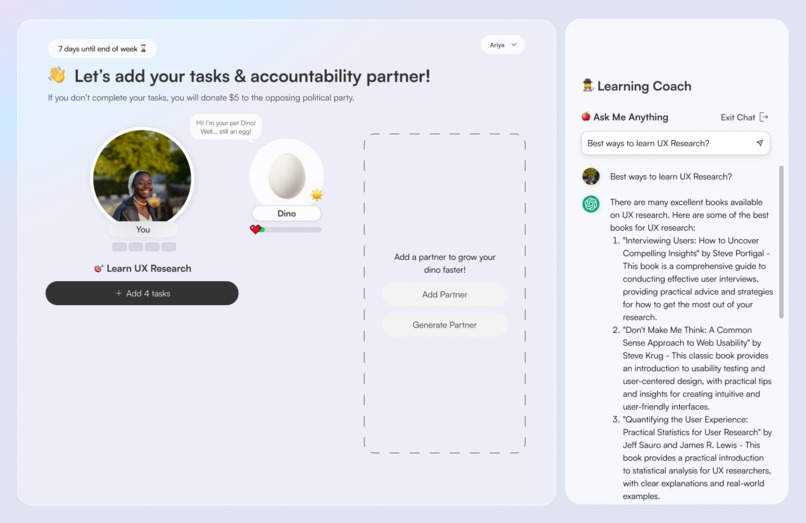
Task: Open the Ariya user dropdown
Action: pos(503,45)
